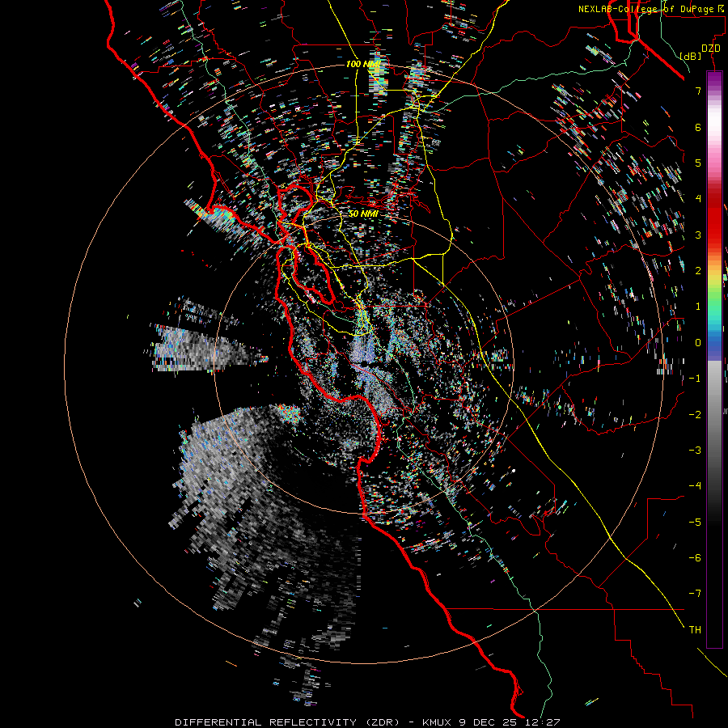This screenshot has height=728, width=728.
Task: Click the -4 value on the dB scale
Action: pos(695,486)
